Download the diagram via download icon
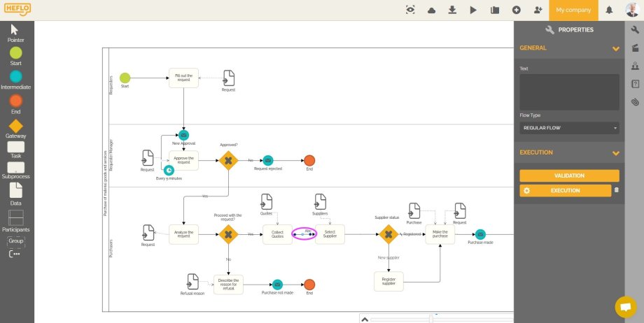Viewport: 644px width, 323px height. coord(452,10)
